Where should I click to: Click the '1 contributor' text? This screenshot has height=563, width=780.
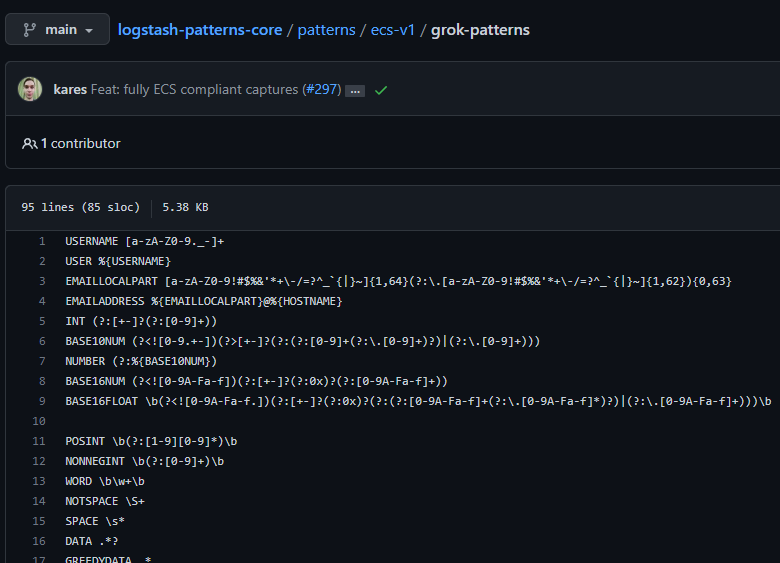(x=80, y=144)
